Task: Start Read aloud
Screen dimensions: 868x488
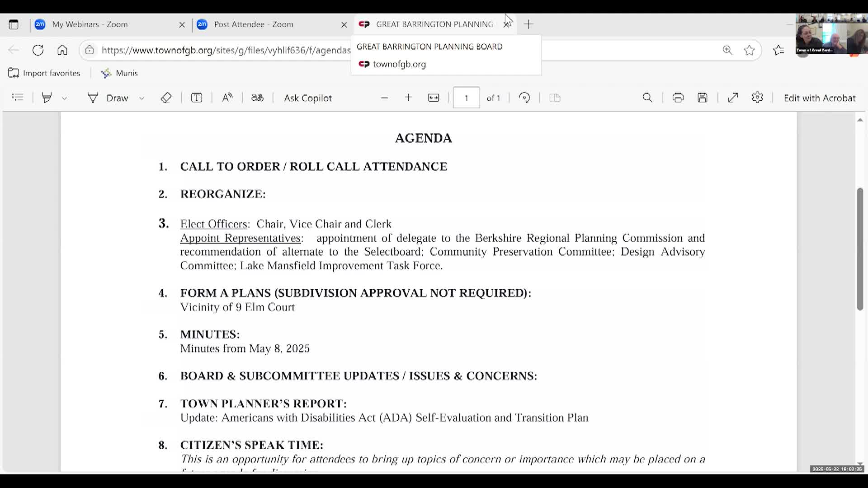Action: [x=227, y=98]
